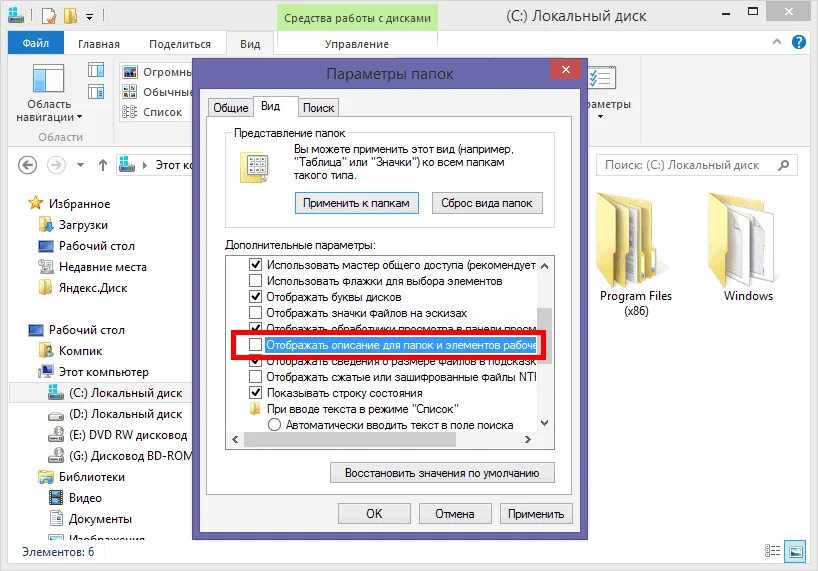This screenshot has width=818, height=571.
Task: Enable Использовать флажки для выбора элементов
Action: tap(255, 281)
